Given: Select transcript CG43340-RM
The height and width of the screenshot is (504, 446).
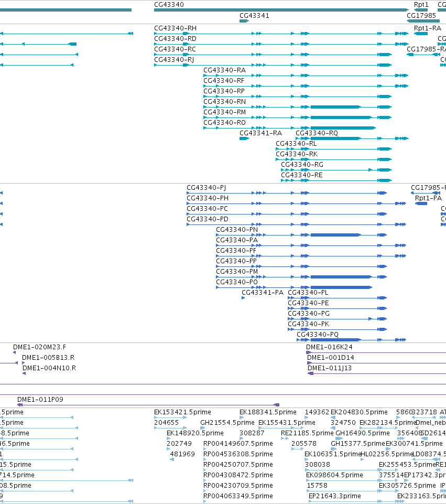Looking at the screenshot, I should 225,112.
